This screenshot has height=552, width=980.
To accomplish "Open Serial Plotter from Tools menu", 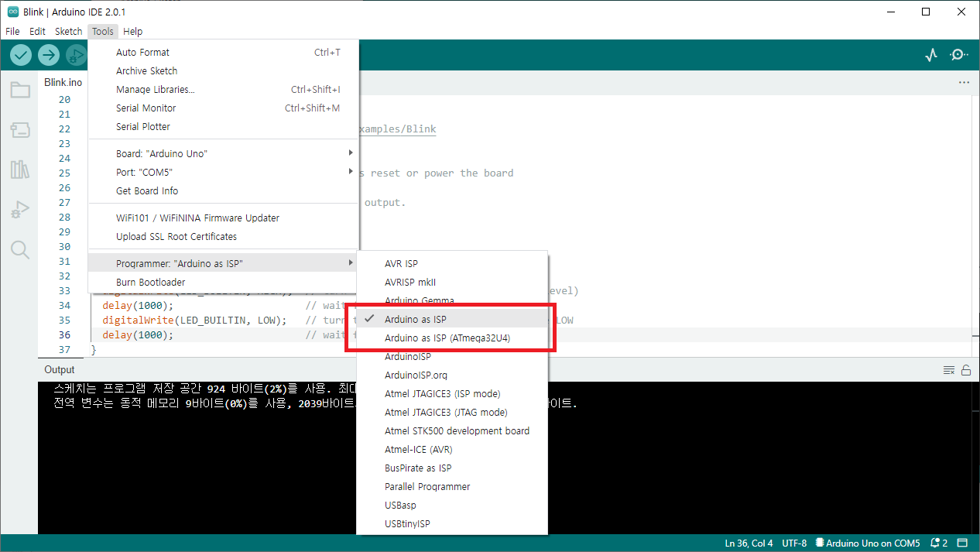I will [224, 127].
